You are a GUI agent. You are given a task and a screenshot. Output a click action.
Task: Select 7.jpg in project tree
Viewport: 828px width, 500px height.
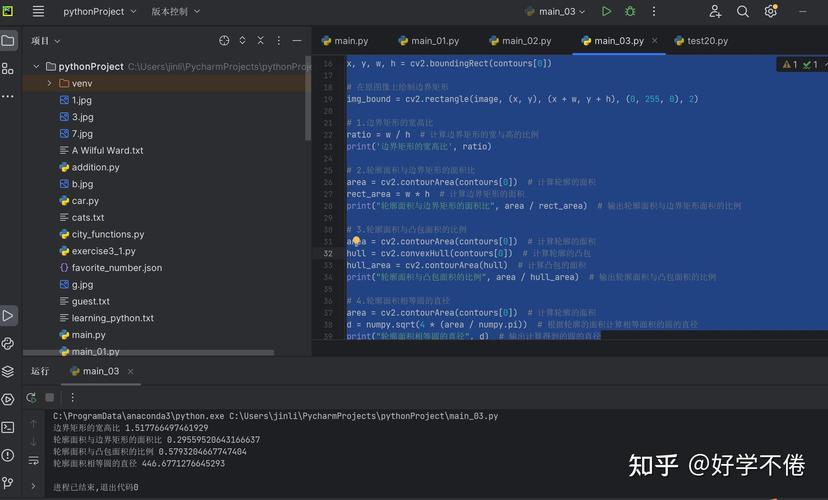tap(82, 134)
